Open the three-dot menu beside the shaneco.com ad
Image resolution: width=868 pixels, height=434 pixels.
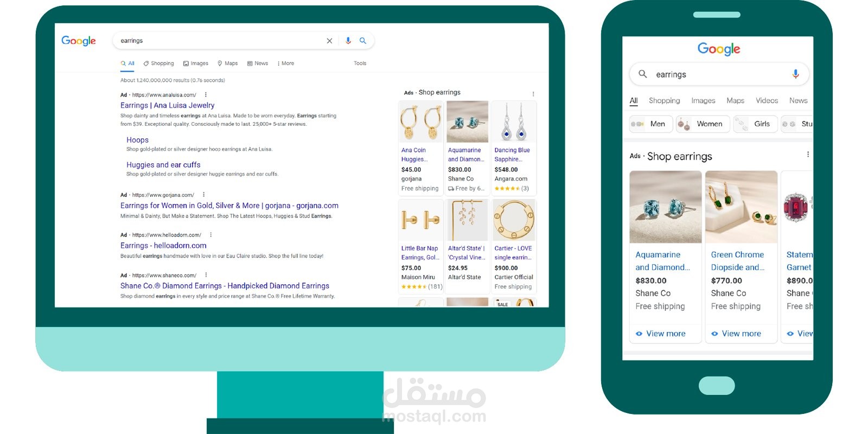point(206,275)
